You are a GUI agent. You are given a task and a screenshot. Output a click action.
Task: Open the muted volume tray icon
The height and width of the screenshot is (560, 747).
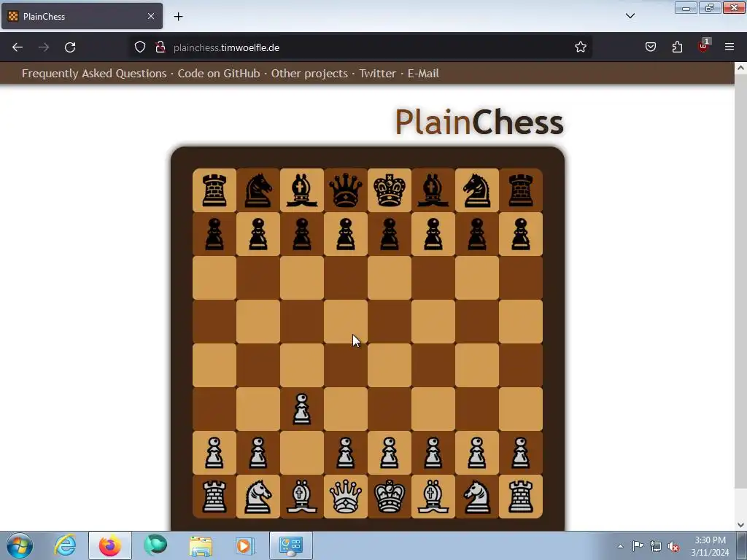[x=673, y=546]
